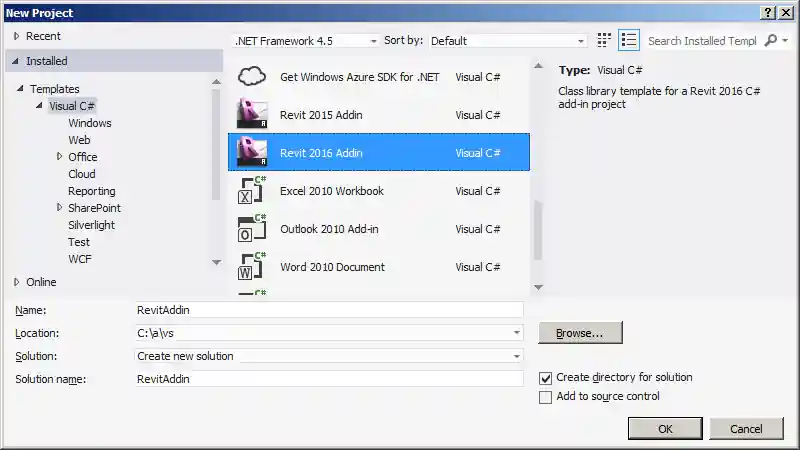Select the Web template category
This screenshot has width=800, height=450.
click(x=79, y=140)
